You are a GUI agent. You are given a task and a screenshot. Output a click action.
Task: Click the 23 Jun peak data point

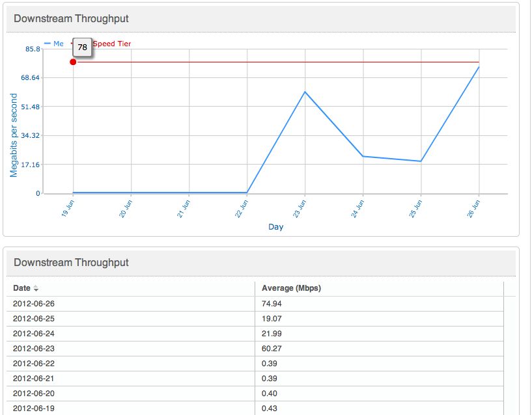[305, 92]
